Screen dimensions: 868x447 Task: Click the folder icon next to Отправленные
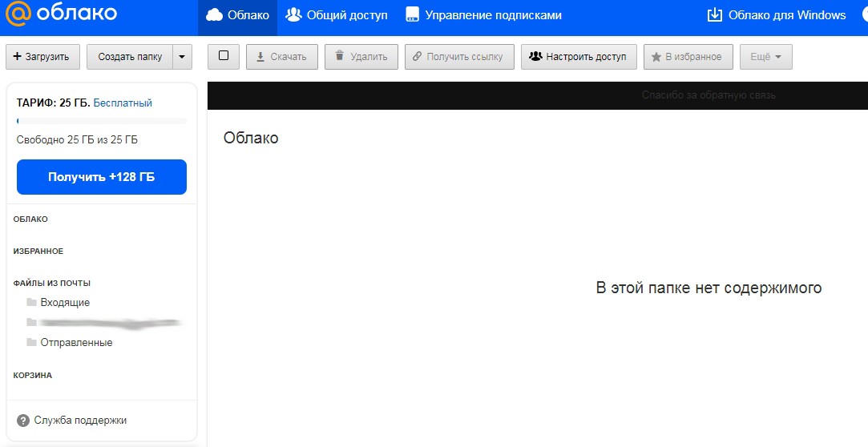31,342
